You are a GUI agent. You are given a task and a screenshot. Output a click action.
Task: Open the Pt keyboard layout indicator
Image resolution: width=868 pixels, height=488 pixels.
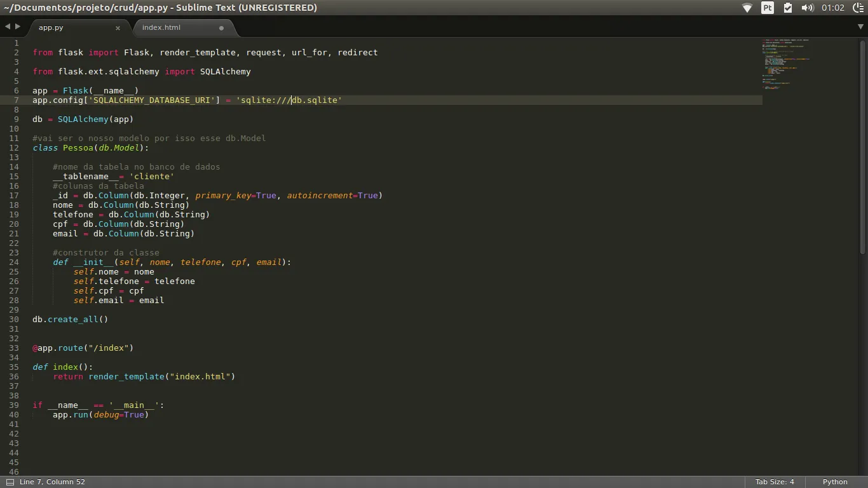coord(768,8)
